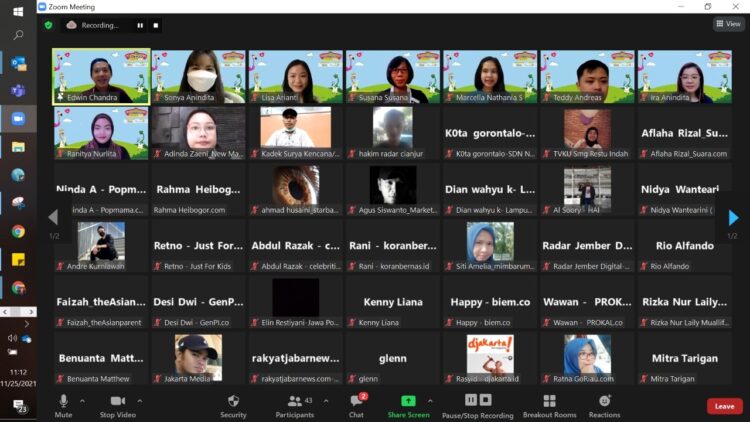Open the View layout menu

click(x=727, y=24)
